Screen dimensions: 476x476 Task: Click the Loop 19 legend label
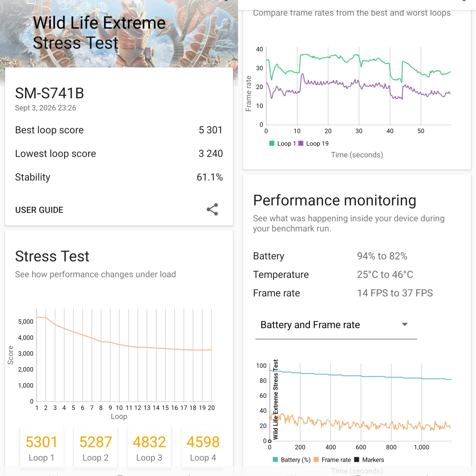tap(317, 143)
